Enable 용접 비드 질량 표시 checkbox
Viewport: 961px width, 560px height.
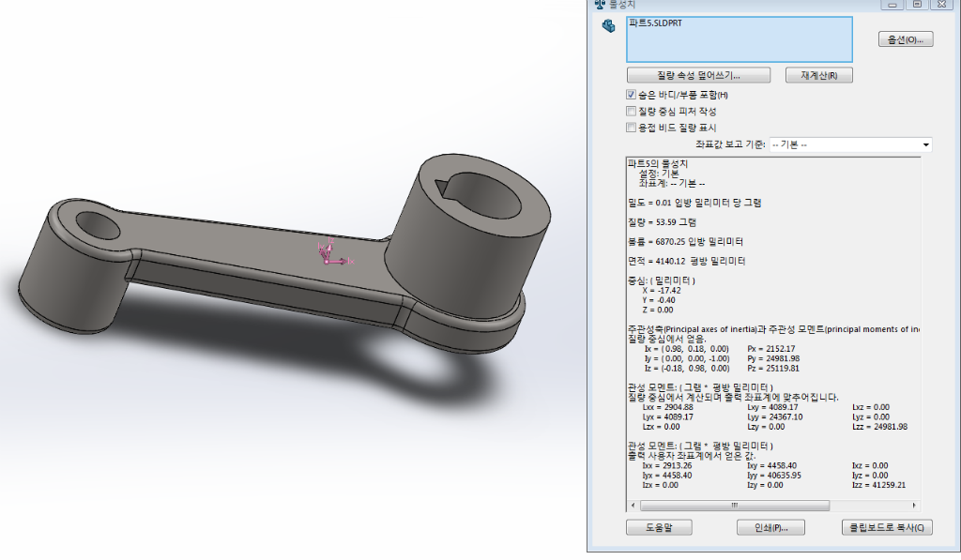click(631, 127)
